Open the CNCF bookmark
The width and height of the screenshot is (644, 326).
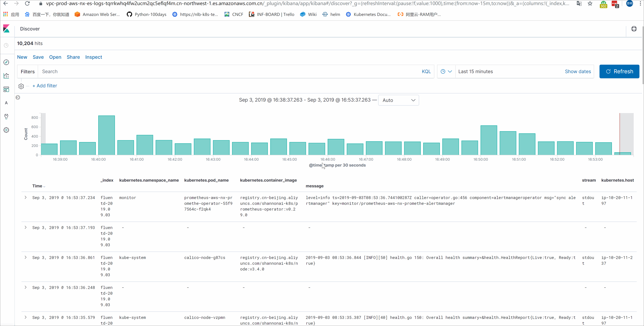[234, 14]
